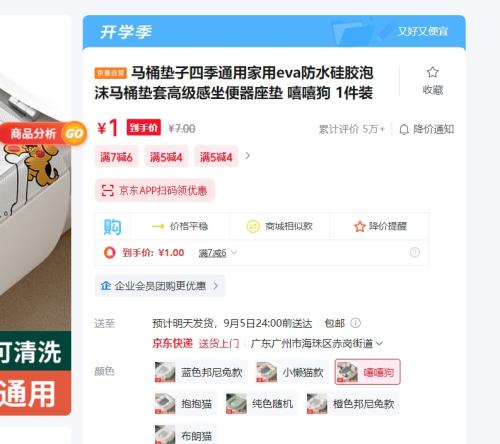
Task: Select the 小懒猫款 color option
Action: point(291,372)
